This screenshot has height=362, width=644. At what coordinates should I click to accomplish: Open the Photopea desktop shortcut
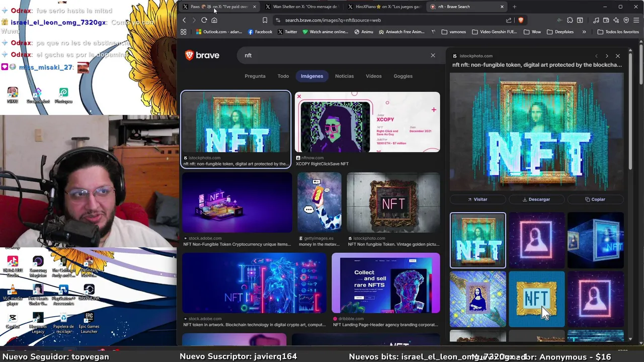point(63,95)
